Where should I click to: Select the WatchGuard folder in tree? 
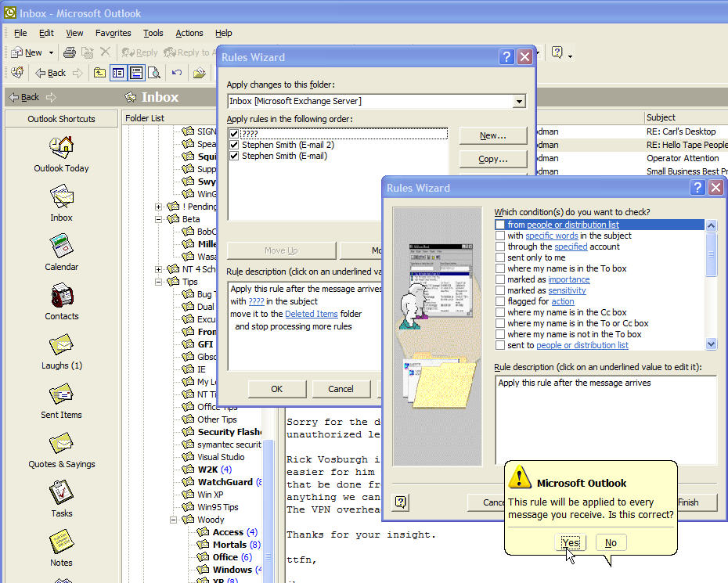pyautogui.click(x=225, y=482)
